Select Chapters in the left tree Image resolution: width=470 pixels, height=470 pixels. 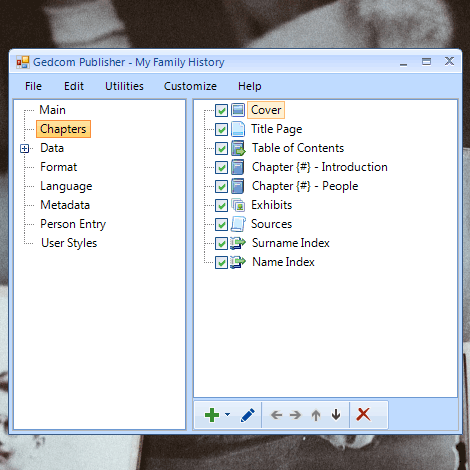click(x=63, y=129)
